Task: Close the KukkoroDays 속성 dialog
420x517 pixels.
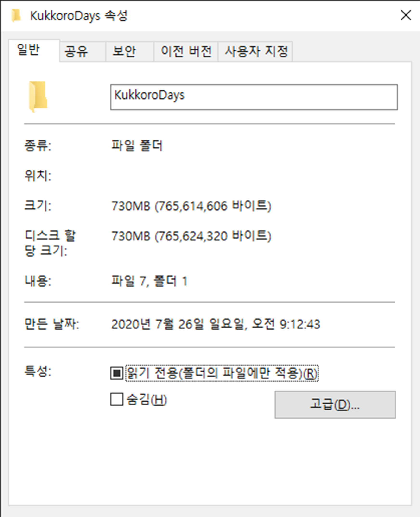Action: pos(406,15)
